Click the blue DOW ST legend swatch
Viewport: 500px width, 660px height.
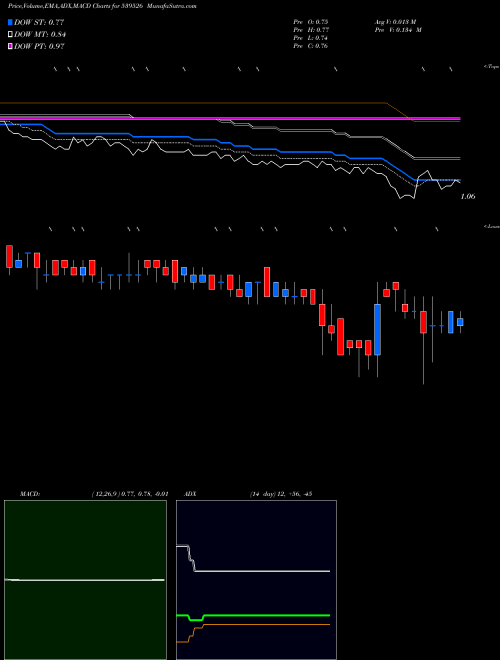10,22
